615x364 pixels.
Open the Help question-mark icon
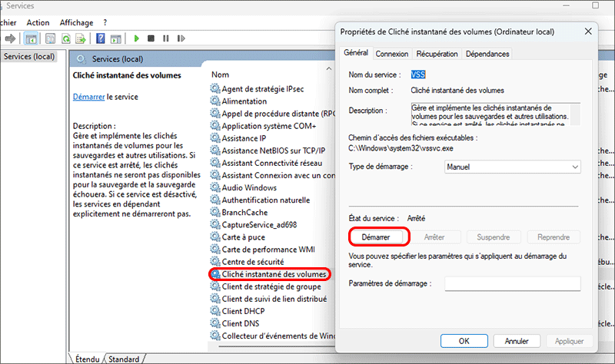(101, 38)
